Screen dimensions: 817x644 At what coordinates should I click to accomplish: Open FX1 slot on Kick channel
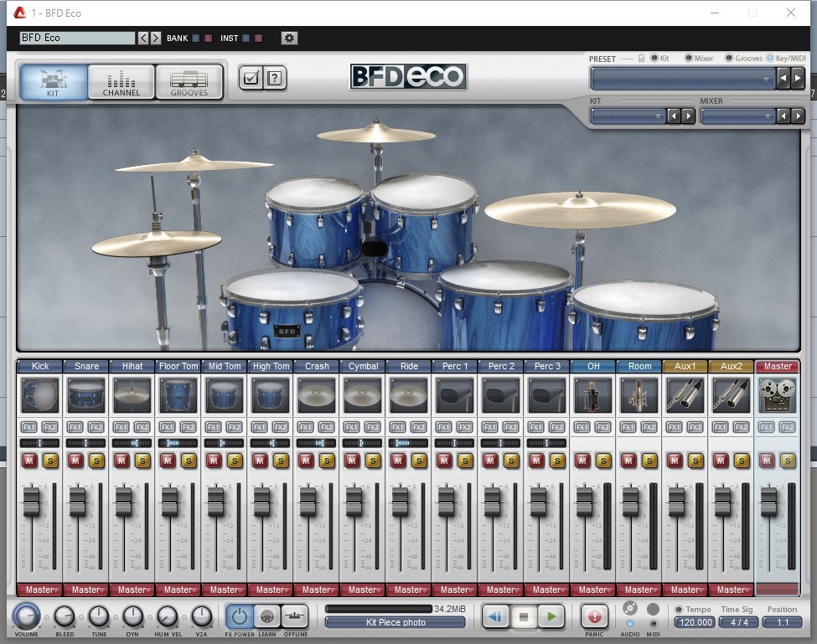(x=29, y=427)
